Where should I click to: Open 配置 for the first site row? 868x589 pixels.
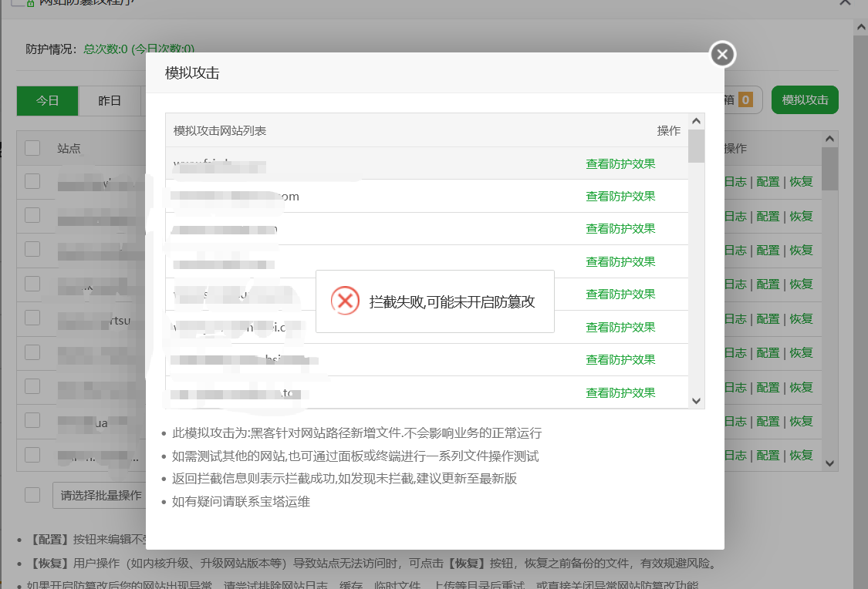(768, 181)
